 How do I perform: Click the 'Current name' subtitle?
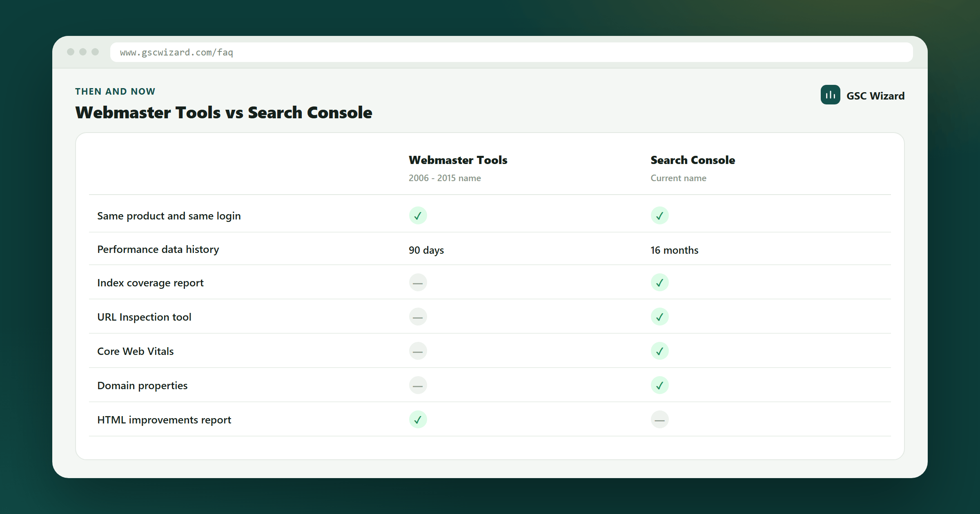[678, 178]
